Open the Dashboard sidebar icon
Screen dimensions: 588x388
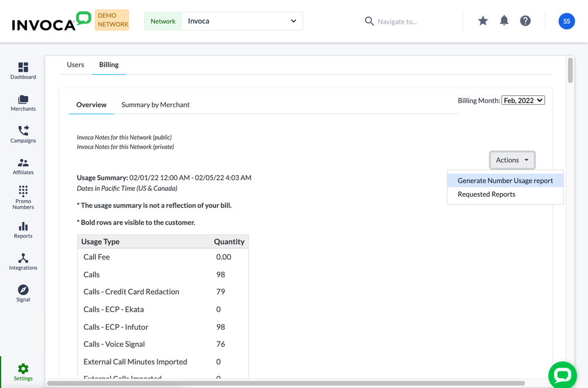(23, 68)
